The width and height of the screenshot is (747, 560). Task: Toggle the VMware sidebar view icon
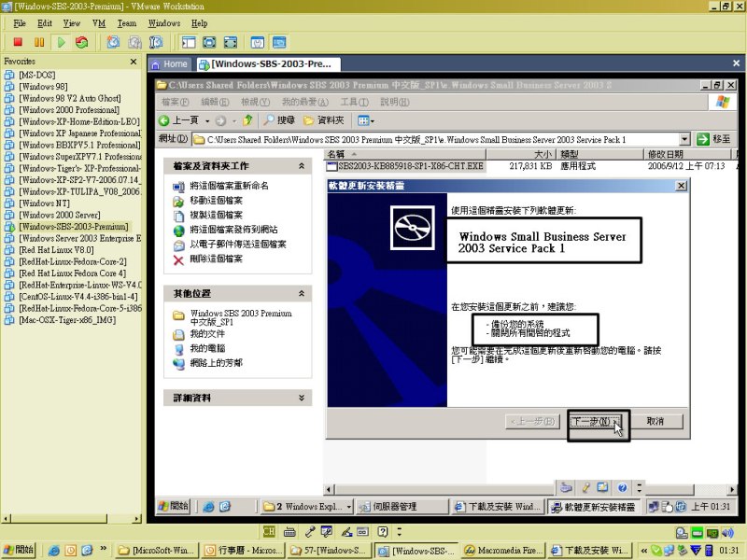(x=189, y=42)
